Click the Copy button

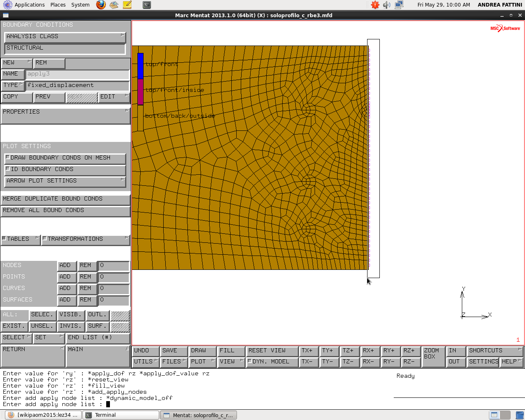click(16, 97)
